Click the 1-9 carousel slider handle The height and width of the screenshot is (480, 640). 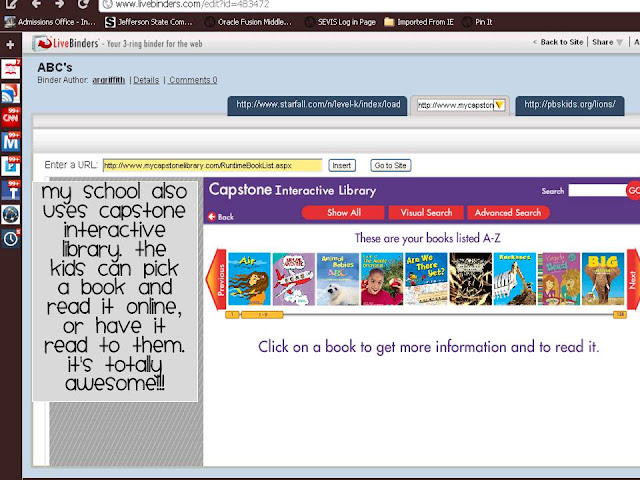[x=262, y=315]
